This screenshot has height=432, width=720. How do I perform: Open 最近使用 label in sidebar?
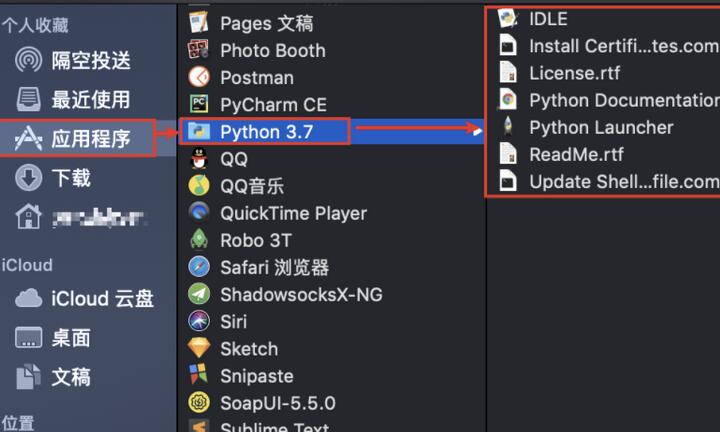point(91,99)
